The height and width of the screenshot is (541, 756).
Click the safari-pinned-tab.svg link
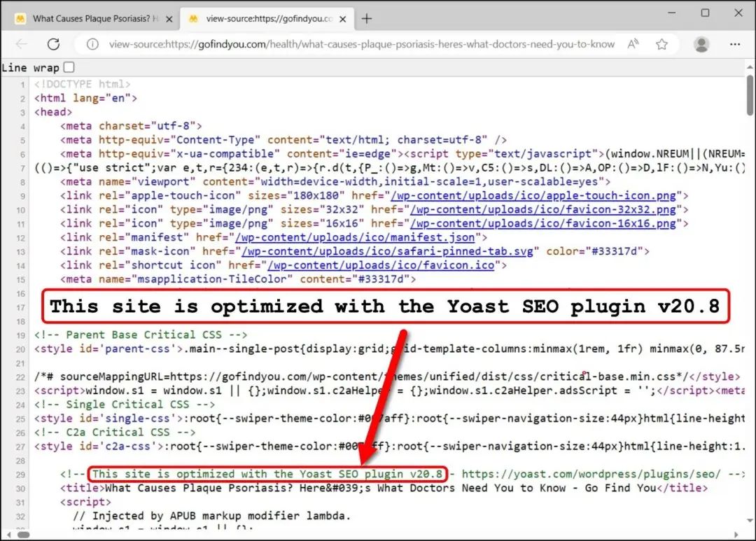click(388, 251)
